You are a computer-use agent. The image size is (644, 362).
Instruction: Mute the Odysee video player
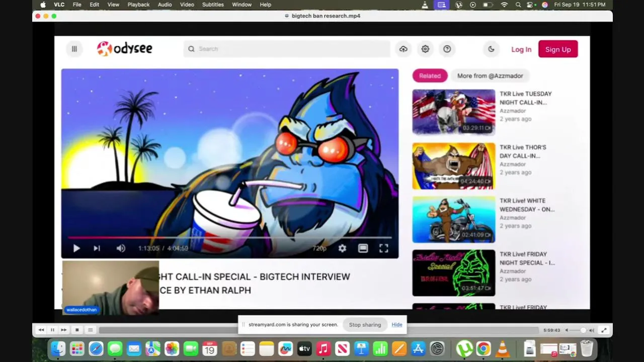coord(121,248)
